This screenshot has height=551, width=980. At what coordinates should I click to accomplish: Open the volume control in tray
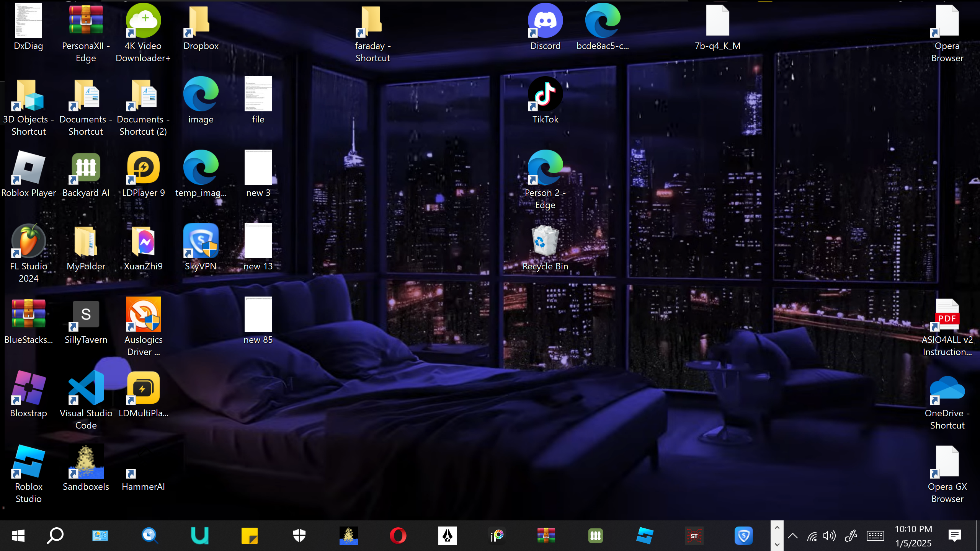pos(830,536)
